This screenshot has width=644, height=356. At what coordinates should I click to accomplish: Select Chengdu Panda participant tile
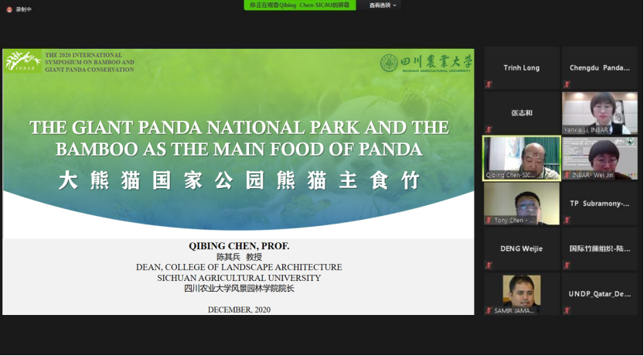(x=600, y=68)
